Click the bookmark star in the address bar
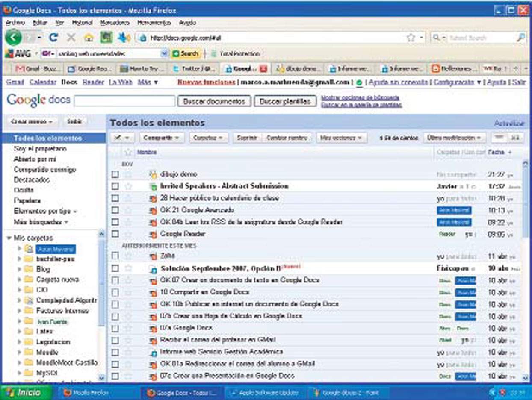The width and height of the screenshot is (532, 400). pyautogui.click(x=411, y=38)
